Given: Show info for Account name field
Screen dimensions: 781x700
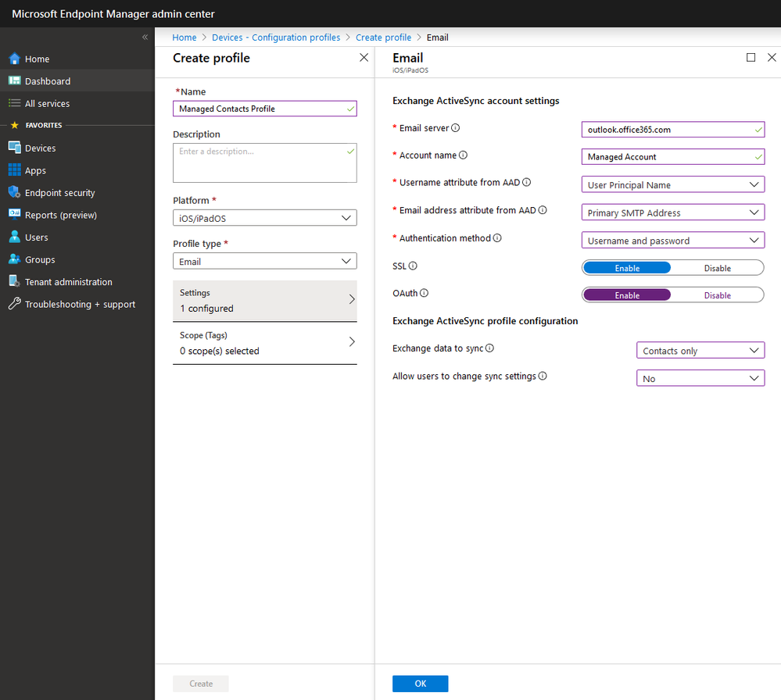Looking at the screenshot, I should [x=464, y=155].
